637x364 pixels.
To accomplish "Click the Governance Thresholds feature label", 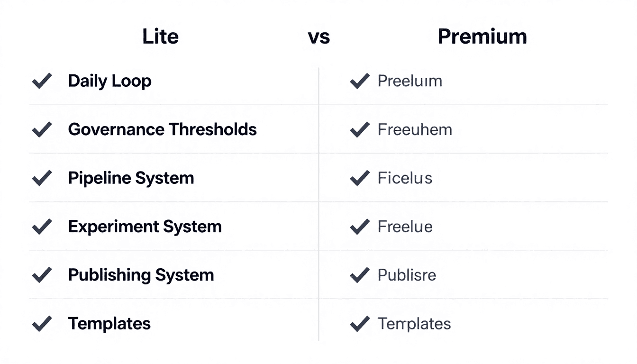I will pyautogui.click(x=162, y=129).
